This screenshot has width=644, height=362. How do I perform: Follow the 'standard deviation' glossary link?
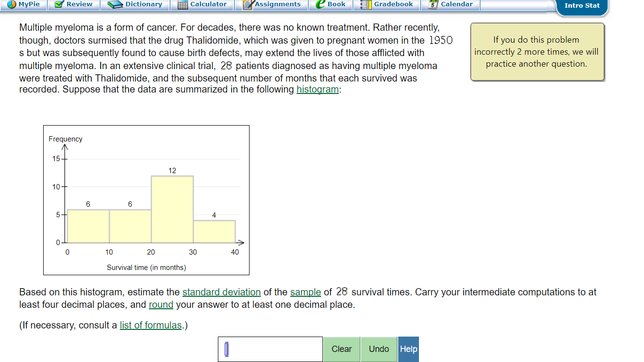[x=222, y=292]
